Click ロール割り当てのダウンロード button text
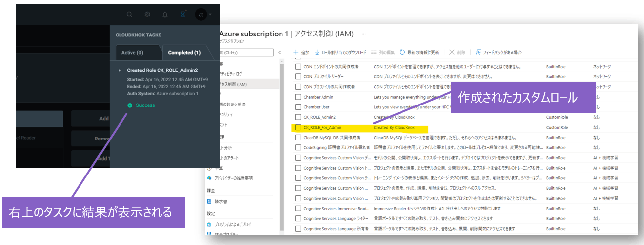Screen dimensions: 644x245 click(x=344, y=52)
